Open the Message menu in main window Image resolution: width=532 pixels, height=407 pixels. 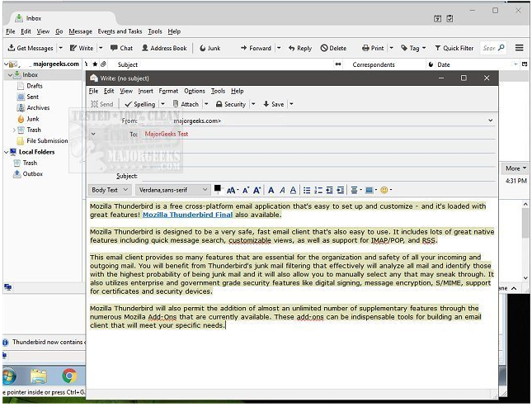tap(80, 31)
